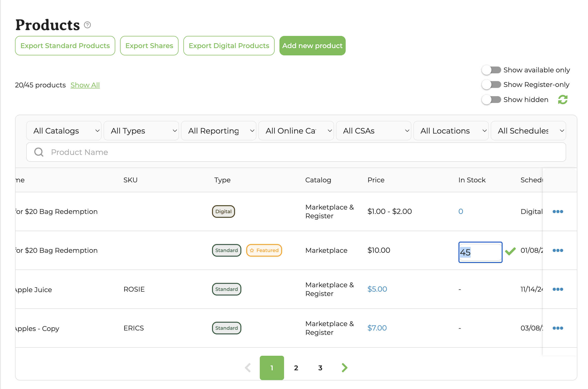Open the All CSAs dropdown
Screen dimensions: 588x389
coord(373,131)
